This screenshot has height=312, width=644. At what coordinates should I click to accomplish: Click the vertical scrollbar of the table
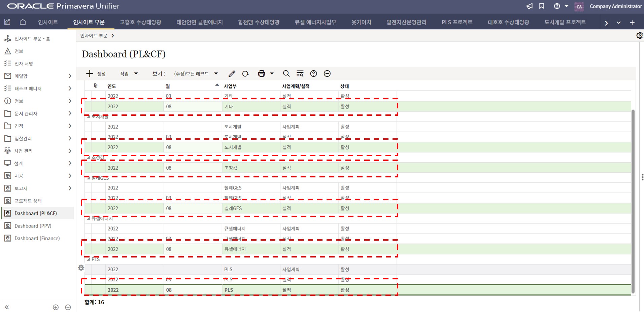point(633,201)
